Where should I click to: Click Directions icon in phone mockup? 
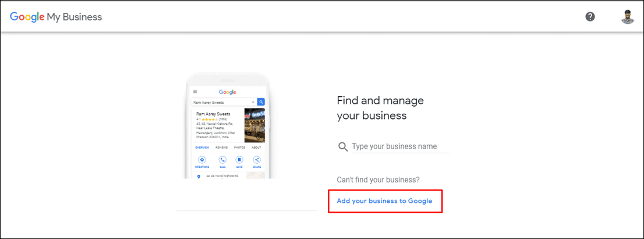tap(201, 160)
